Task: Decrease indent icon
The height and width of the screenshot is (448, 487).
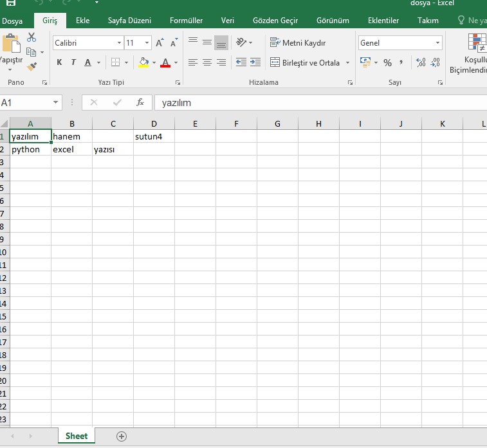Action: point(241,62)
